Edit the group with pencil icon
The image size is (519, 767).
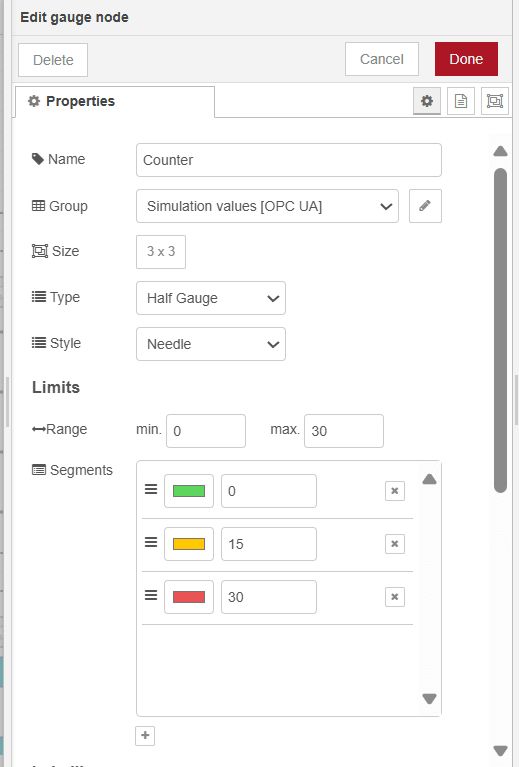425,206
